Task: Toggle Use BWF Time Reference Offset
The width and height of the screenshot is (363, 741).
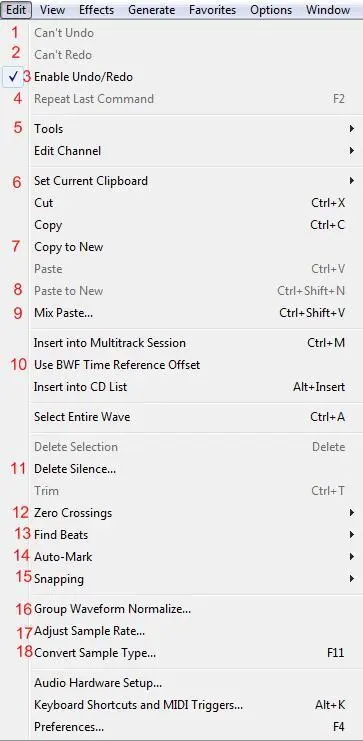Action: 194,365
